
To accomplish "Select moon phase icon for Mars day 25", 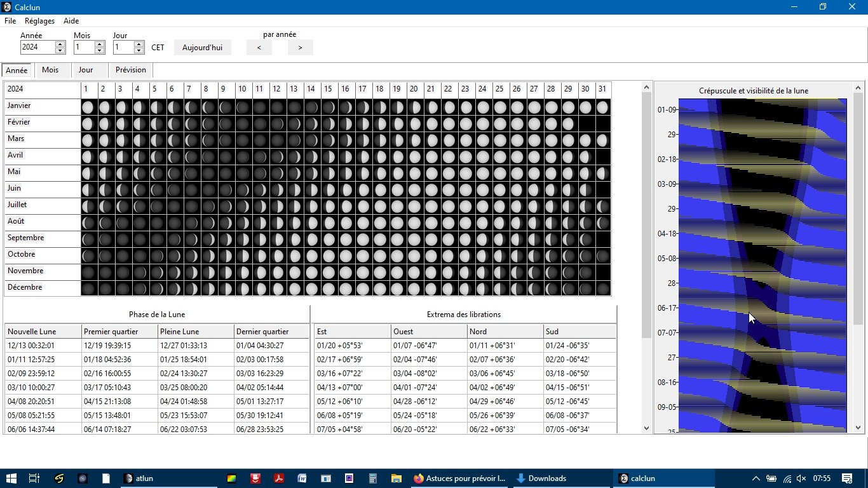I will pyautogui.click(x=499, y=140).
